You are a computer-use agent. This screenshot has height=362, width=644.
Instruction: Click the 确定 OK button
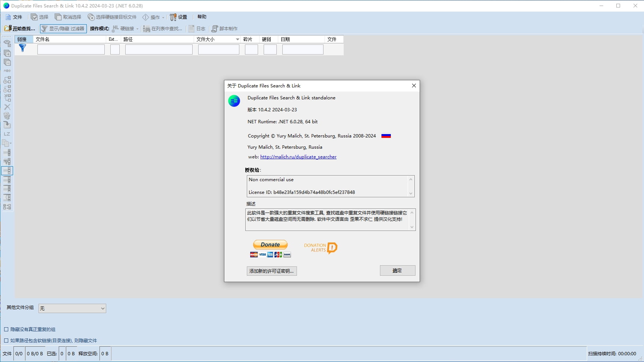[x=398, y=270]
